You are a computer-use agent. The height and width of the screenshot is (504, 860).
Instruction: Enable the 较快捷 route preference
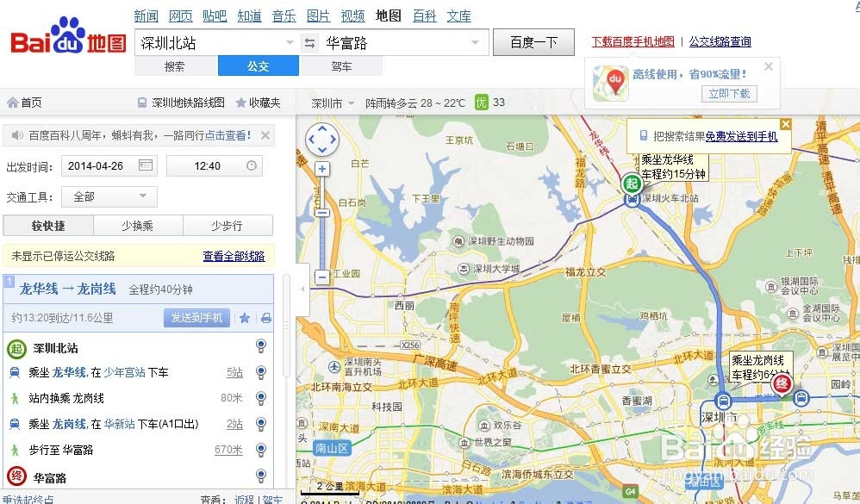[x=47, y=225]
